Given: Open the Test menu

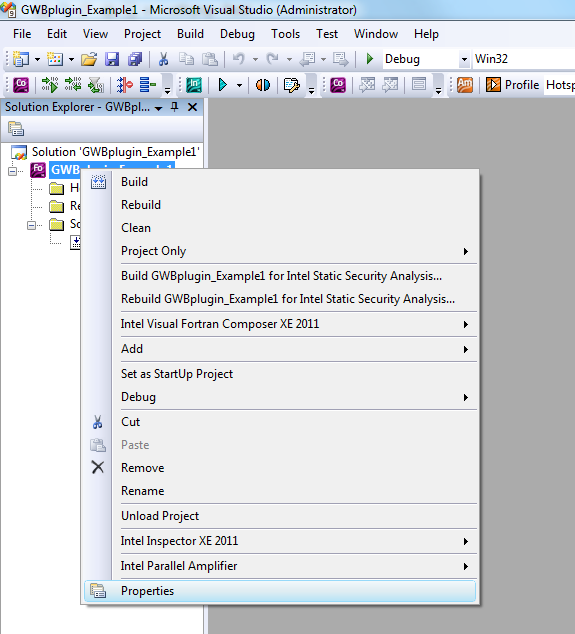Looking at the screenshot, I should coord(327,34).
